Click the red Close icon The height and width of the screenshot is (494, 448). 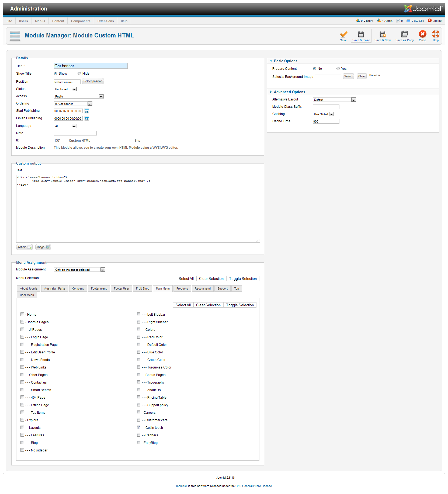pyautogui.click(x=423, y=34)
